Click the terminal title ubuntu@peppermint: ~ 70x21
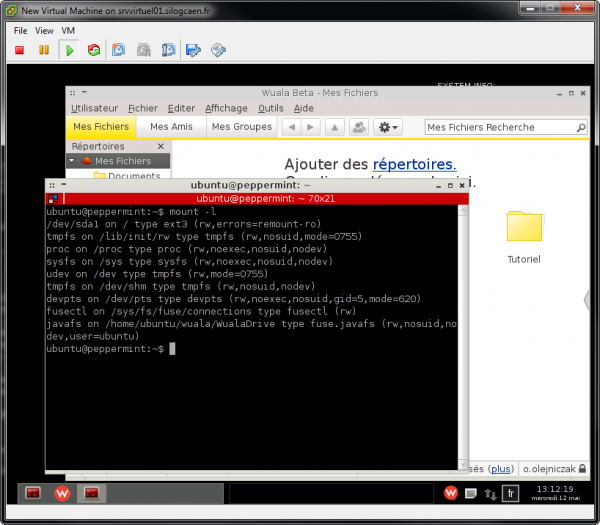The height and width of the screenshot is (525, 600). pyautogui.click(x=266, y=199)
